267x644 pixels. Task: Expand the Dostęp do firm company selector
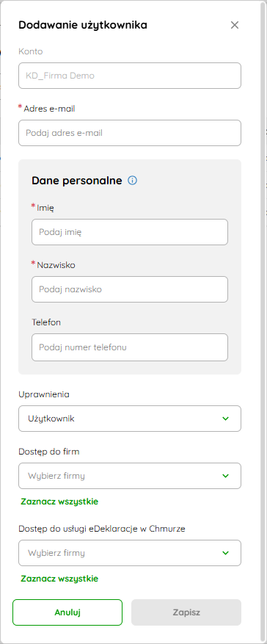click(130, 476)
